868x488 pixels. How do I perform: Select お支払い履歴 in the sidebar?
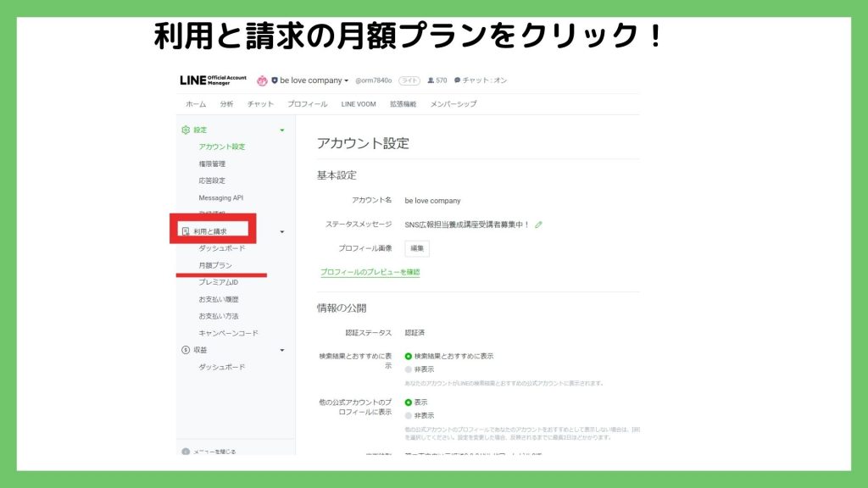click(x=219, y=299)
